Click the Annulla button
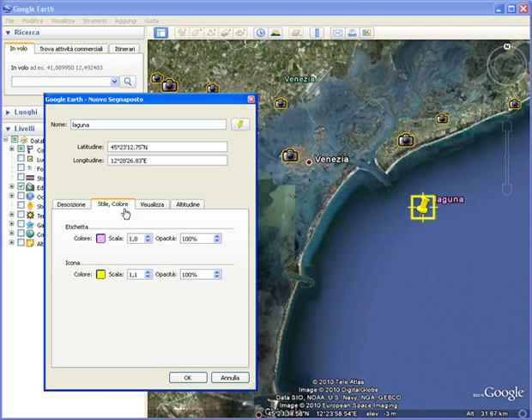The height and width of the screenshot is (420, 532). 230,378
